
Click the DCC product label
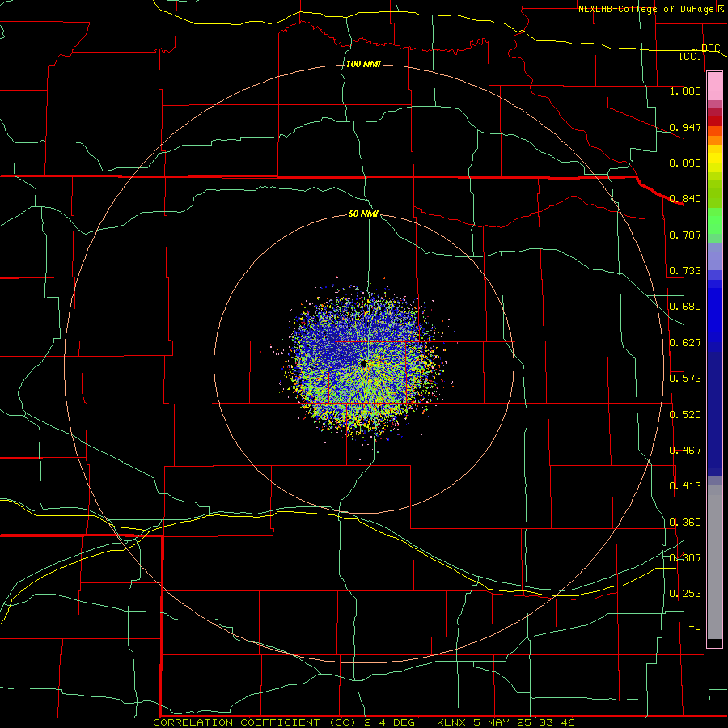tap(710, 48)
